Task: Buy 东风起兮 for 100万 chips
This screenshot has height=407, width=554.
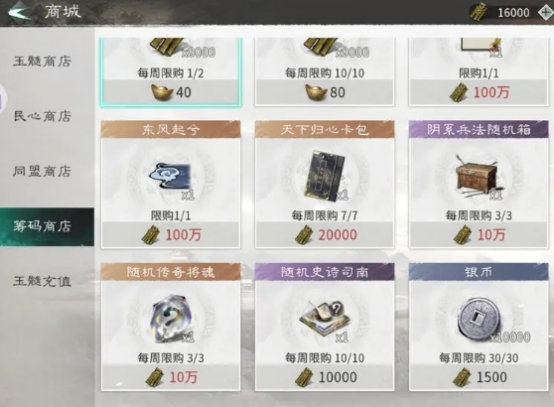Action: click(171, 235)
